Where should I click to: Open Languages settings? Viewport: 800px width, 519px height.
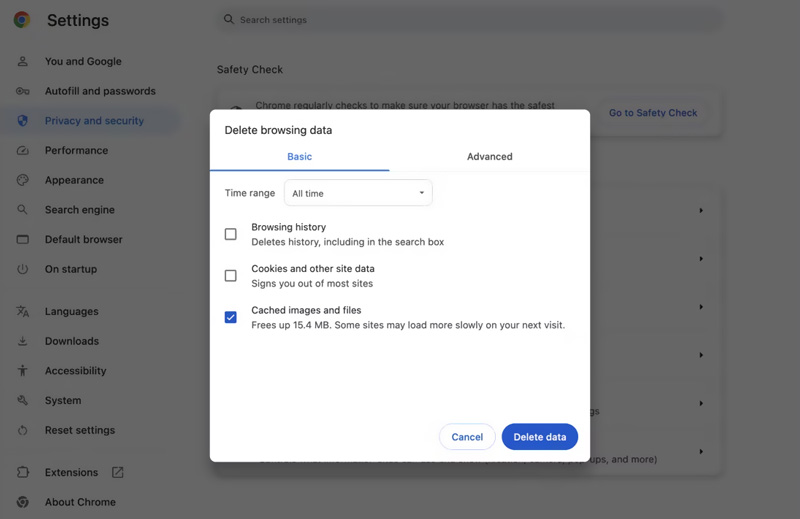71,311
